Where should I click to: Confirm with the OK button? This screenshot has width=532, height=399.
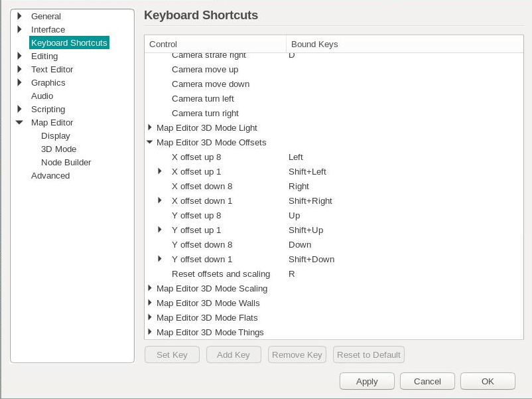click(488, 381)
